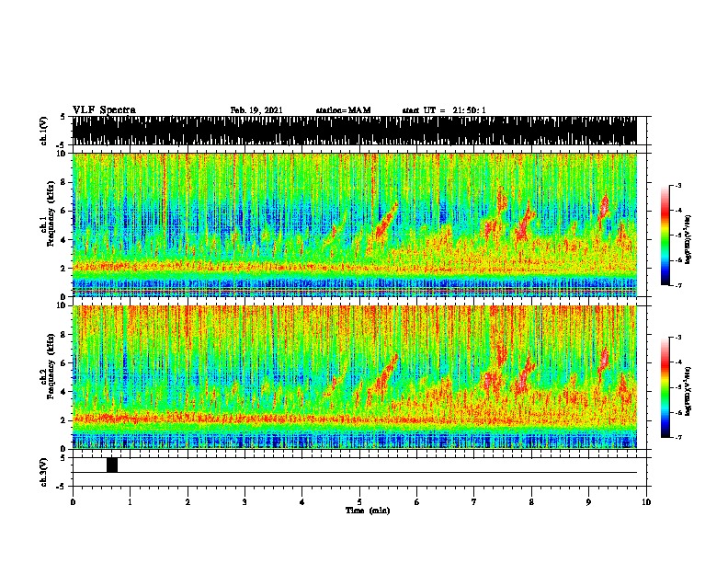
Task: Click the ch.2 spectrogram bright riser near 9.3 minutes
Action: point(604,360)
